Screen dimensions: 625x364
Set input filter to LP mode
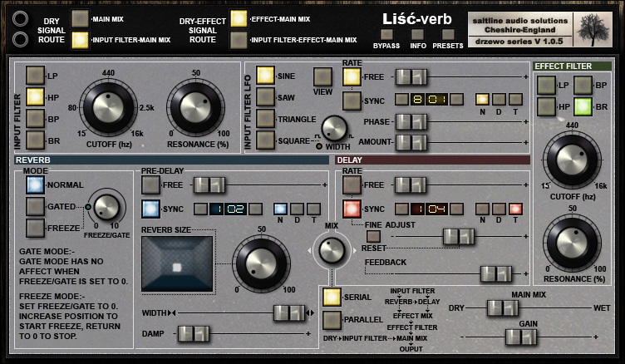(35, 76)
